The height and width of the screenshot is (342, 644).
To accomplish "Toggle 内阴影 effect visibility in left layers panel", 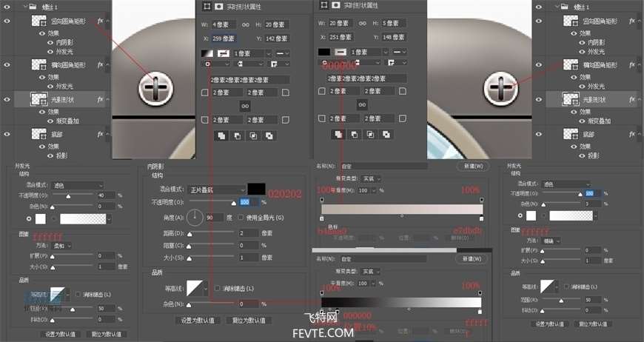I will [50, 42].
